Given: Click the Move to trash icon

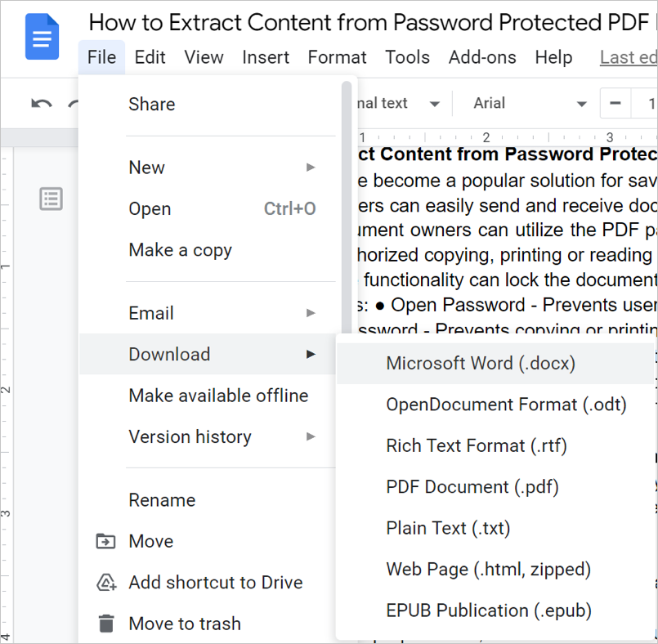Looking at the screenshot, I should click(x=106, y=624).
